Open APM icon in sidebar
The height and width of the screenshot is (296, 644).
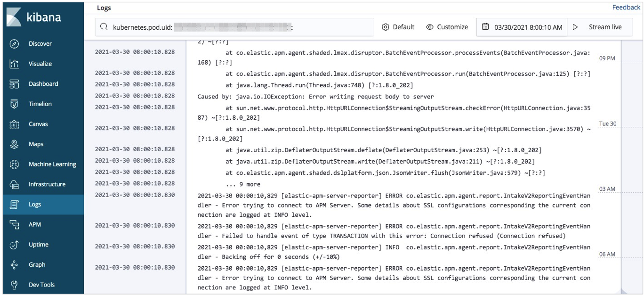[x=14, y=225]
